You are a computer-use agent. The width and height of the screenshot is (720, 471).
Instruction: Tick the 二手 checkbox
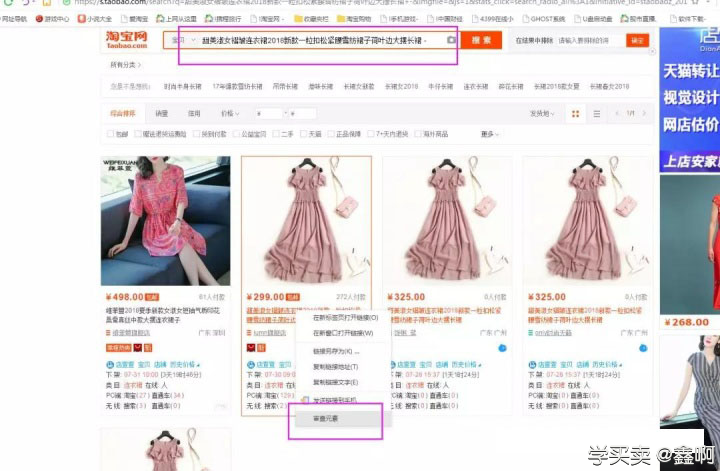pyautogui.click(x=276, y=134)
